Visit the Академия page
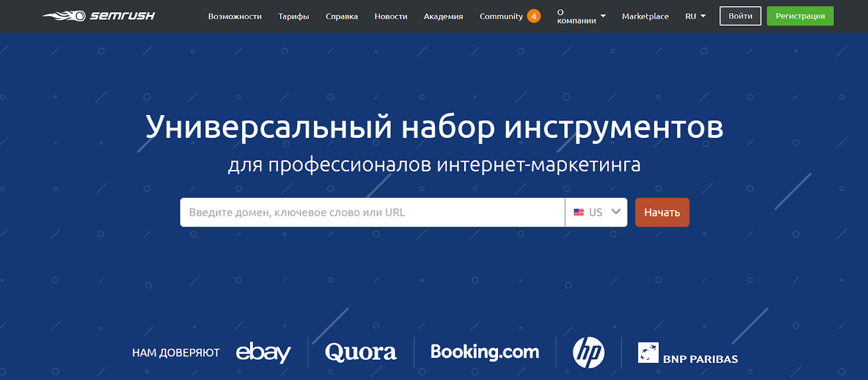Viewport: 868px width, 380px height. tap(443, 16)
